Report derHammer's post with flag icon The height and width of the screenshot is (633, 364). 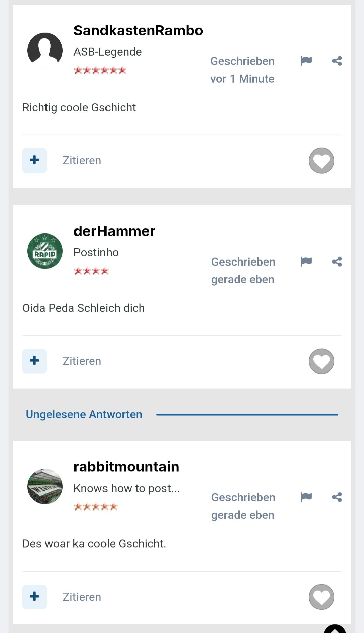pos(306,262)
